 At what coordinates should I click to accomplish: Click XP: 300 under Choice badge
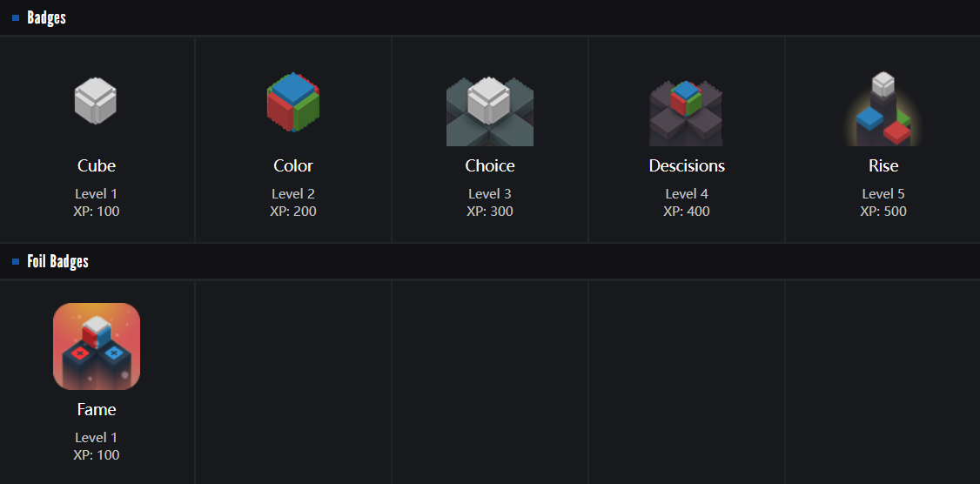click(x=490, y=212)
